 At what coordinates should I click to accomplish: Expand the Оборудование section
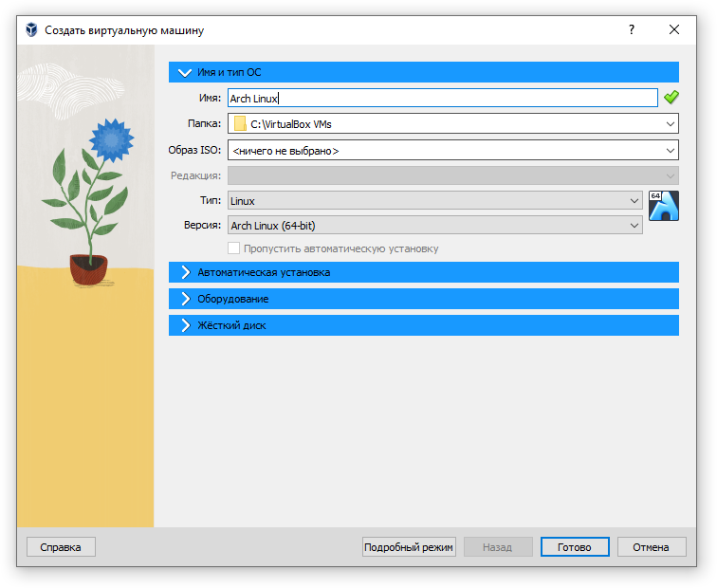coord(423,299)
